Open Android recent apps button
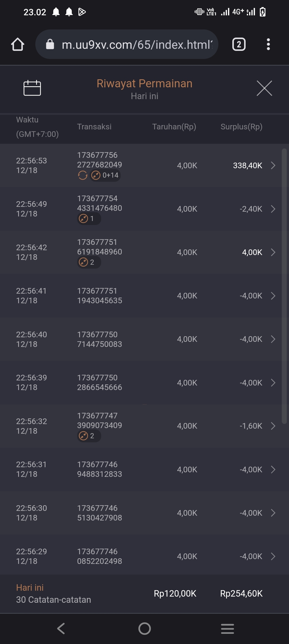The height and width of the screenshot is (644, 289). [x=227, y=628]
